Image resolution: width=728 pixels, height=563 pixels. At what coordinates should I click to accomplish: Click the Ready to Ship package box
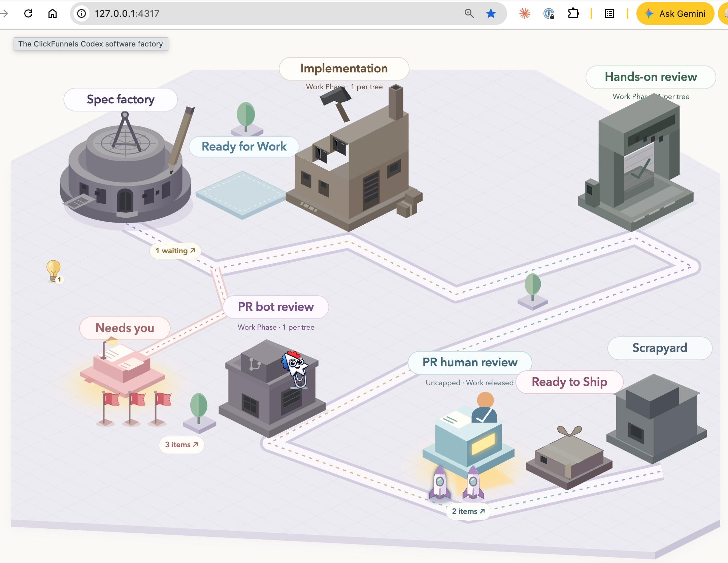569,458
